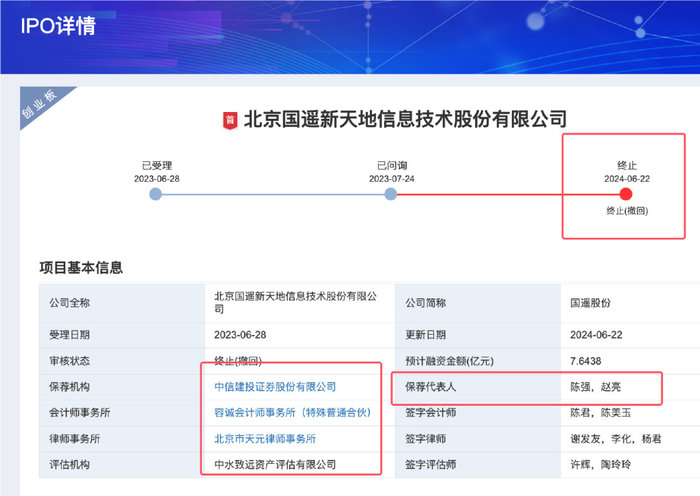Click the company title 北京国遥新天地信息技术股份有限公司 heading

coord(405,119)
